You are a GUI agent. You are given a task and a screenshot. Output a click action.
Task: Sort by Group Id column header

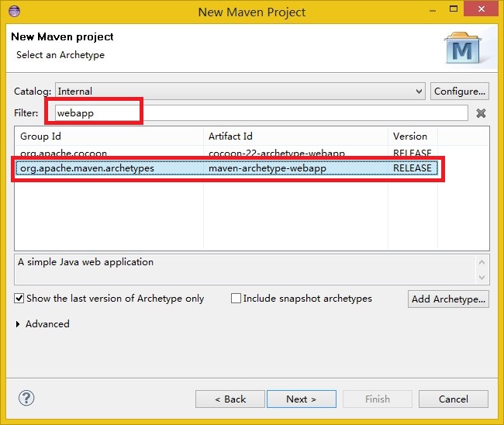[109, 136]
